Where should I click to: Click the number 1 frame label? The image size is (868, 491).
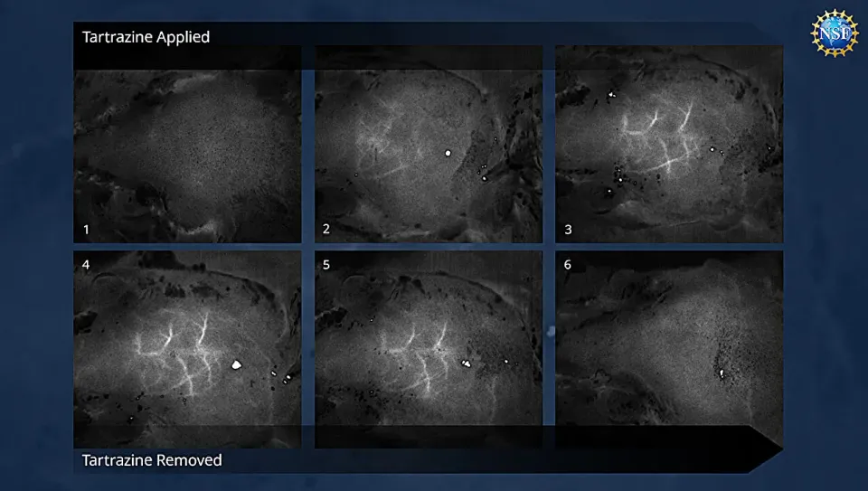[x=87, y=229]
